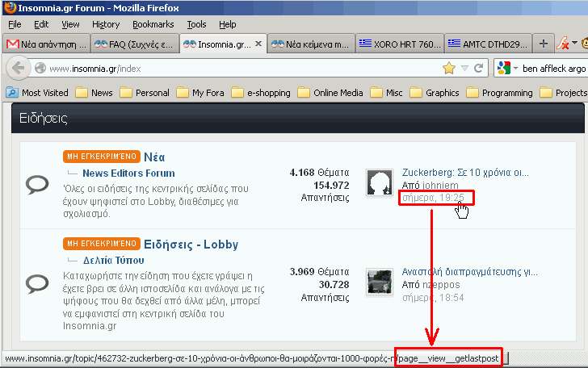Open the Bookmarks menu
This screenshot has width=588, height=368.
point(153,24)
